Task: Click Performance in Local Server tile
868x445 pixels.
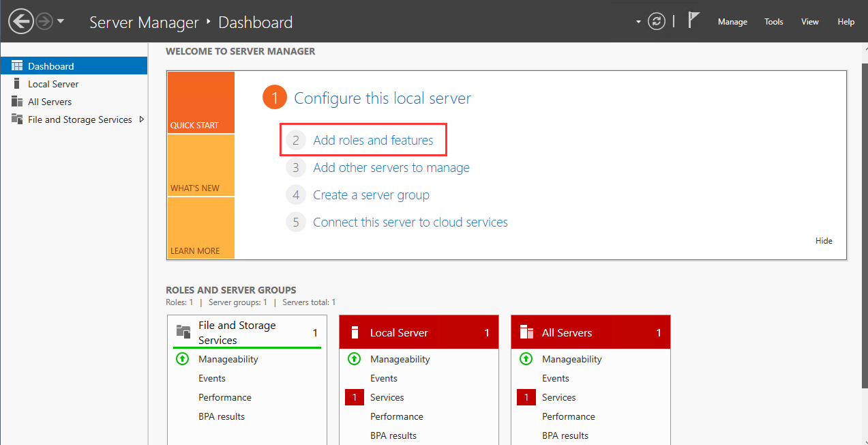Action: point(397,416)
